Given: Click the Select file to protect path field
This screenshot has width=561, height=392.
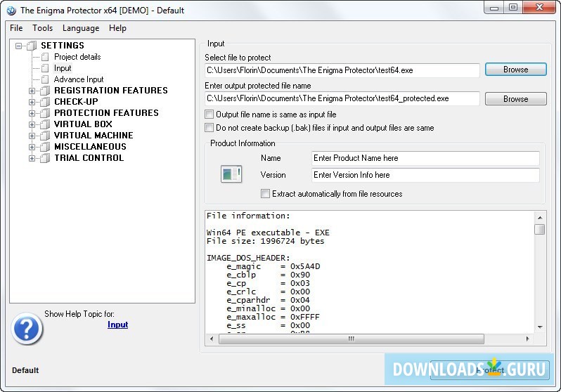Looking at the screenshot, I should (x=342, y=70).
